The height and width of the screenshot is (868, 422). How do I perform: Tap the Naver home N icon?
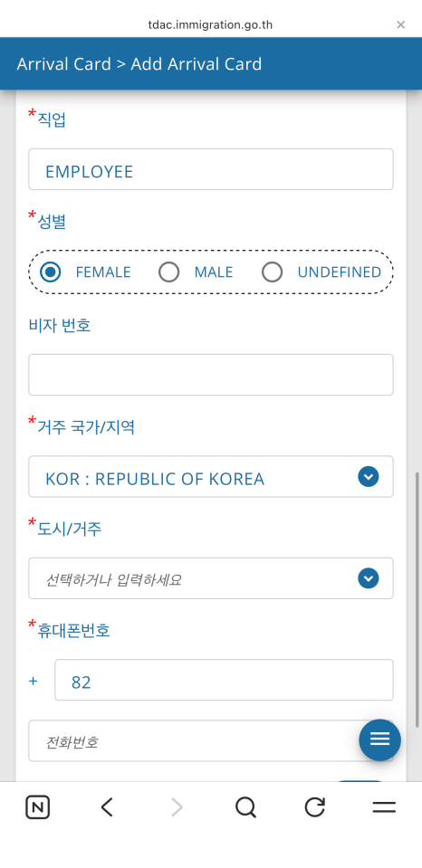coord(38,807)
